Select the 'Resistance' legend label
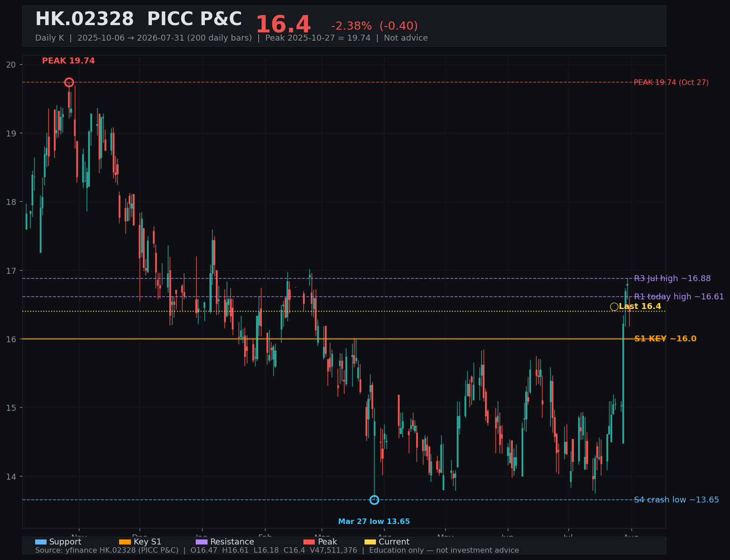 coord(232,542)
